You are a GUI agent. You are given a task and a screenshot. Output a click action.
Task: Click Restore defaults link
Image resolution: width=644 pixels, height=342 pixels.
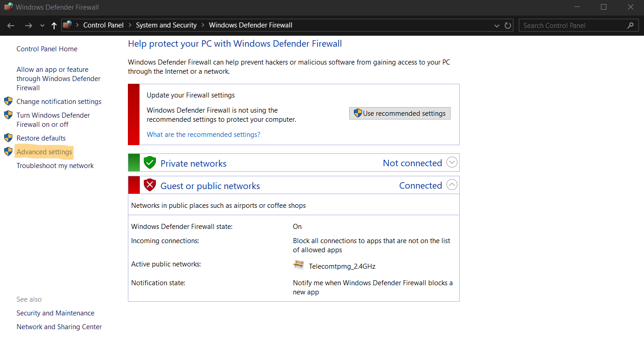pyautogui.click(x=41, y=138)
